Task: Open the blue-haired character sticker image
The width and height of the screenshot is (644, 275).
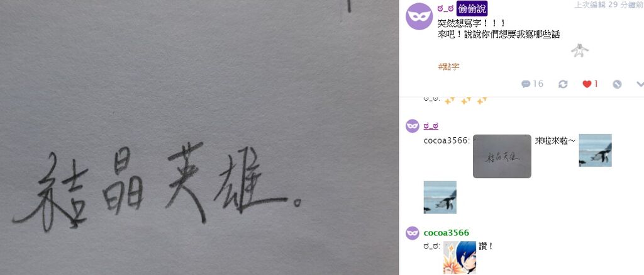Action: pos(460,257)
